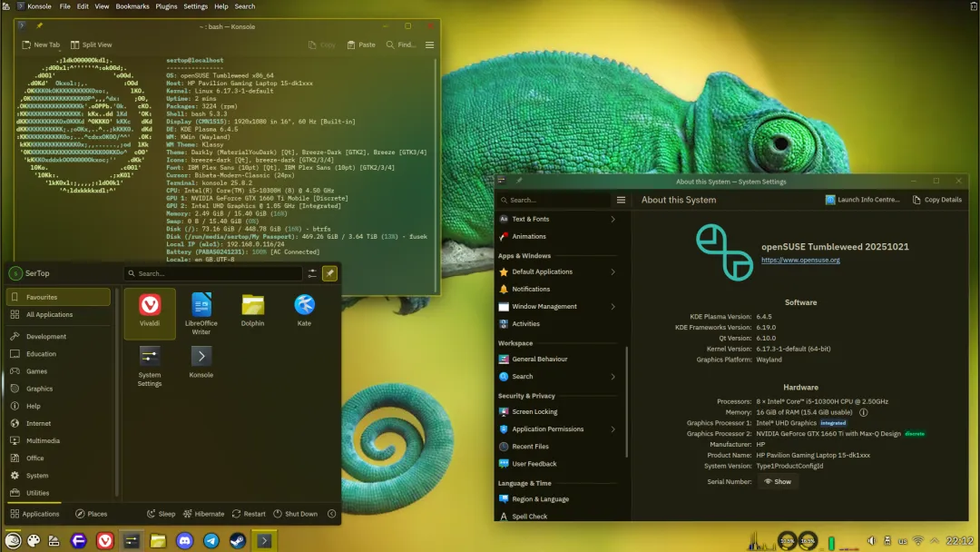This screenshot has height=552, width=980.
Task: Open System Settings hamburger menu
Action: tap(621, 200)
